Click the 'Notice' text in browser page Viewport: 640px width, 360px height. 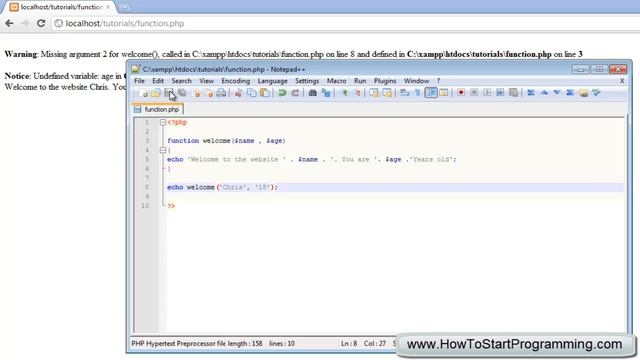[17, 76]
